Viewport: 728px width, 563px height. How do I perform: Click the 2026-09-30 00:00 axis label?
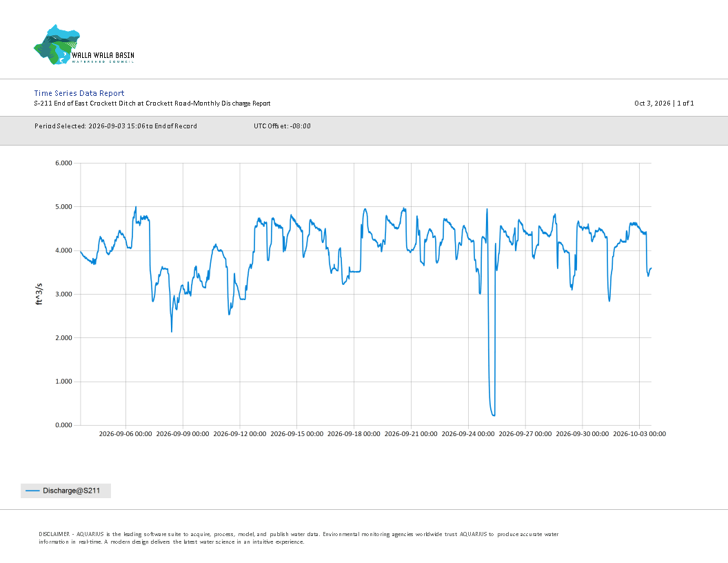click(x=583, y=433)
